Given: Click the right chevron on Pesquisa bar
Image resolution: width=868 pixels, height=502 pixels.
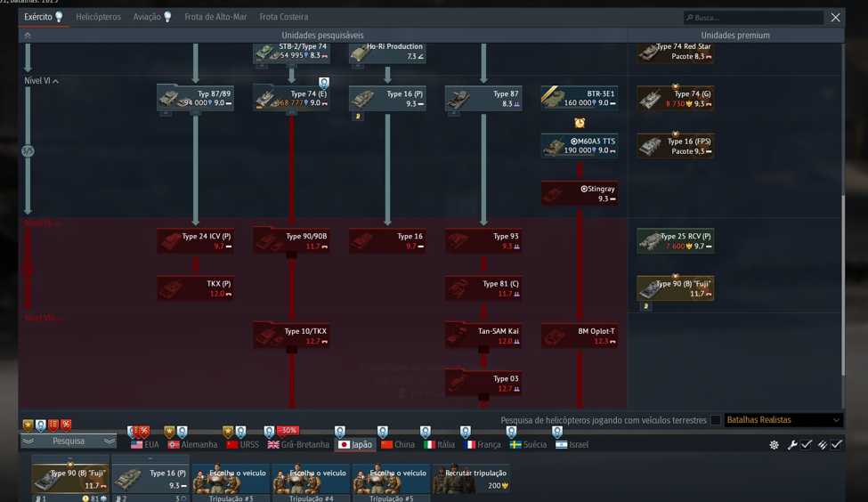Looking at the screenshot, I should (x=110, y=441).
